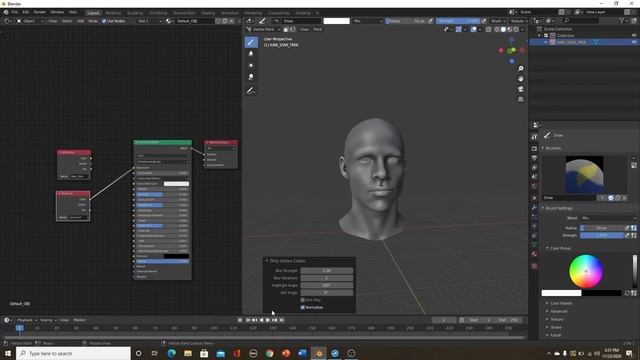
Task: Open the Edit menu
Action: coord(26,12)
